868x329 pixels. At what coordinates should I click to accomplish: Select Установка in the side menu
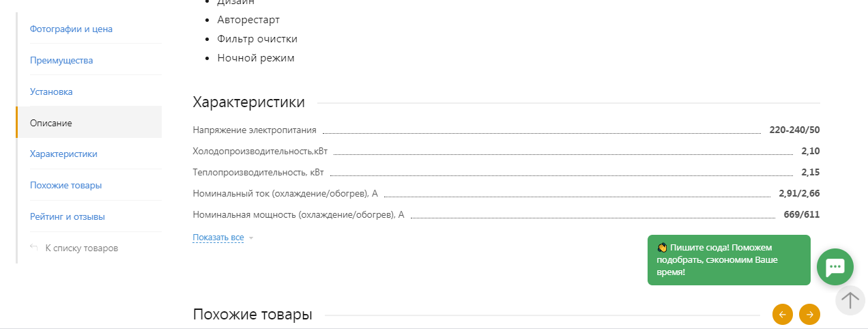(51, 91)
